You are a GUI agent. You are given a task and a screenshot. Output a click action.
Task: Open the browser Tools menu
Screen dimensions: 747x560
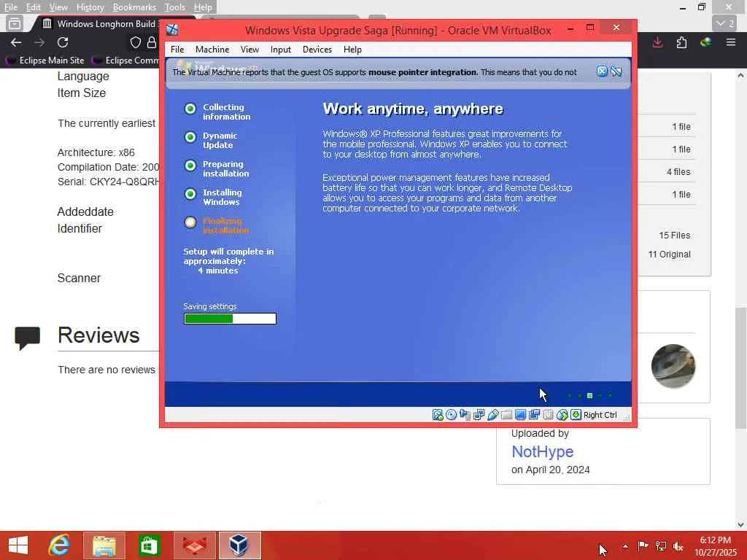174,7
